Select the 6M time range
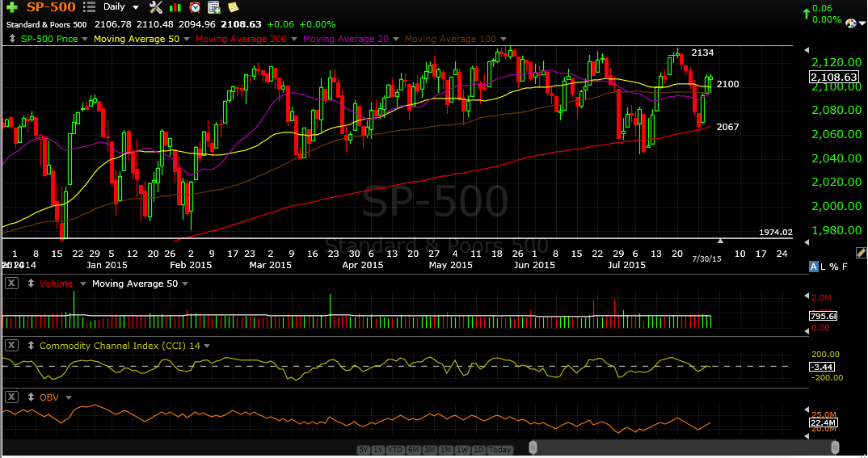Screen dimensions: 868x458 coord(413,450)
